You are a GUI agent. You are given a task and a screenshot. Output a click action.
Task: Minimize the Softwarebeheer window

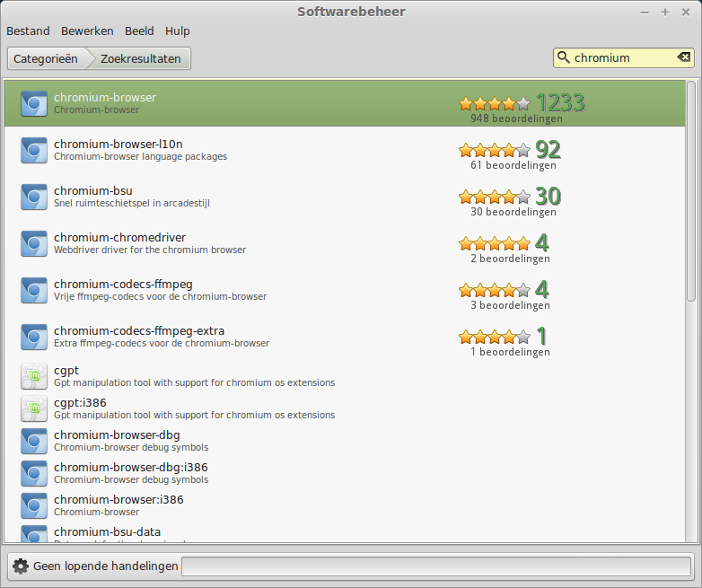pyautogui.click(x=645, y=12)
